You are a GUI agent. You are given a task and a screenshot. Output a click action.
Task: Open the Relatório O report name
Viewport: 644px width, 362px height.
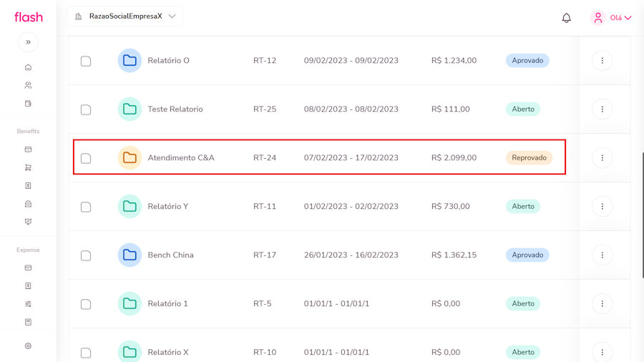tap(168, 61)
